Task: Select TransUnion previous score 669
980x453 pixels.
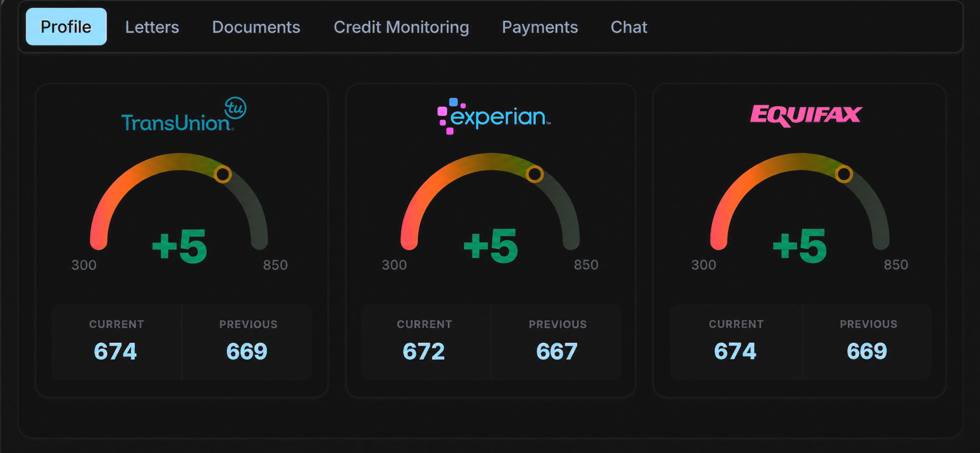Action: (x=247, y=352)
